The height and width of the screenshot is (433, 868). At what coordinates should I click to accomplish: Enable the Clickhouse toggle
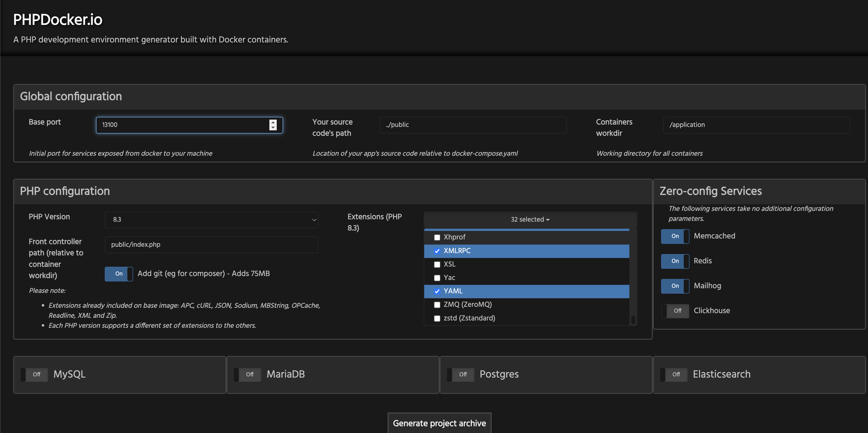tap(675, 311)
